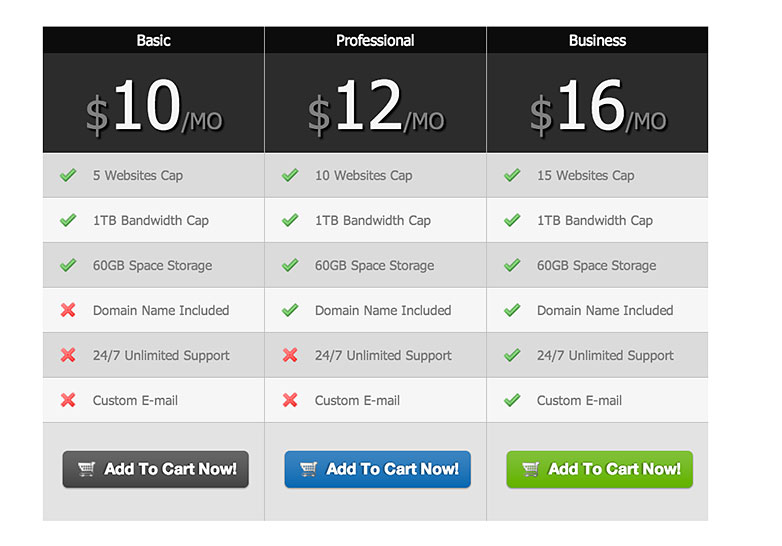Select the Professional plan header
Screen dimensions: 782x546
point(375,40)
